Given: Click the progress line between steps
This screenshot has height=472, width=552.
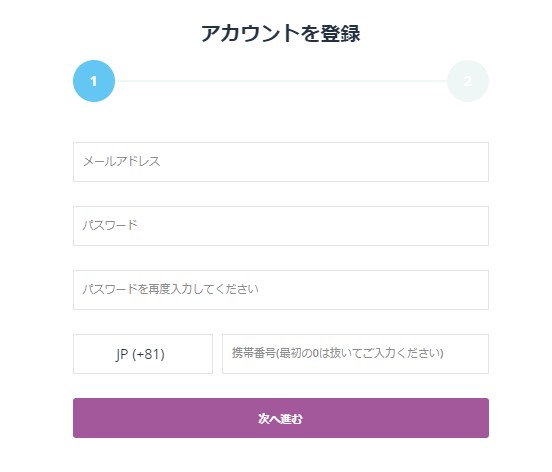Looking at the screenshot, I should [x=281, y=81].
